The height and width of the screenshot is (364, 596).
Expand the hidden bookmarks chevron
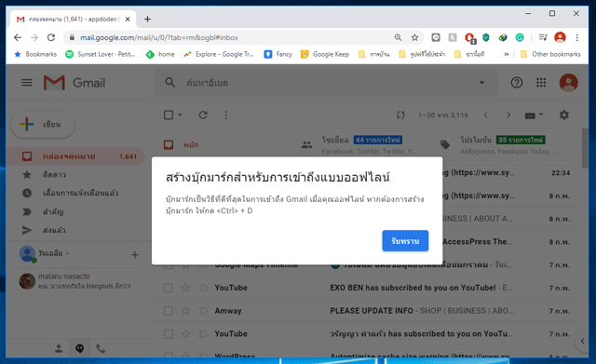pyautogui.click(x=507, y=54)
